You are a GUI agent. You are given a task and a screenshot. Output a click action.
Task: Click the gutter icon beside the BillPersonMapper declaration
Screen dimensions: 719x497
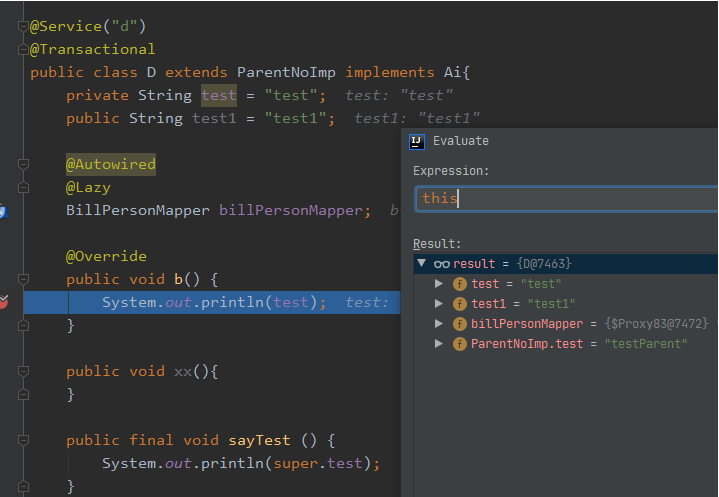pos(3,211)
